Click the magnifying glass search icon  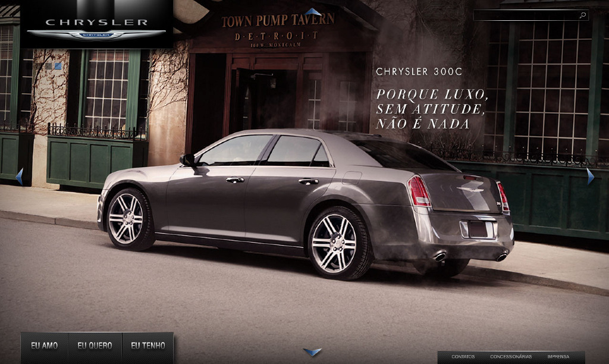pyautogui.click(x=583, y=15)
